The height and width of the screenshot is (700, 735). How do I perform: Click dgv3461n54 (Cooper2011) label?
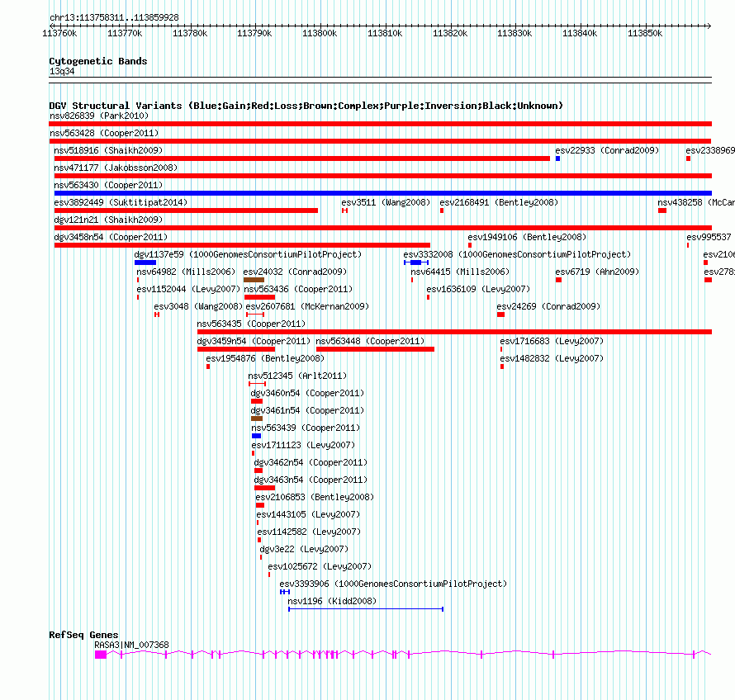pyautogui.click(x=307, y=410)
